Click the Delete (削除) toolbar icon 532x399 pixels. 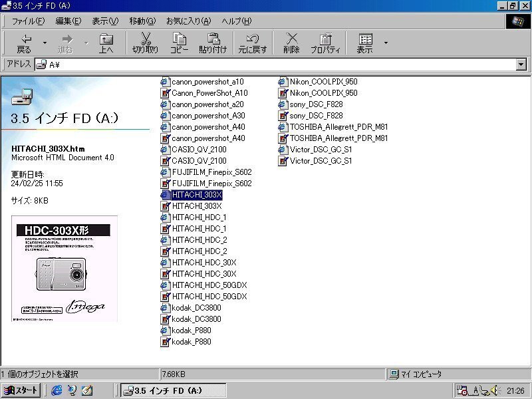(x=291, y=42)
